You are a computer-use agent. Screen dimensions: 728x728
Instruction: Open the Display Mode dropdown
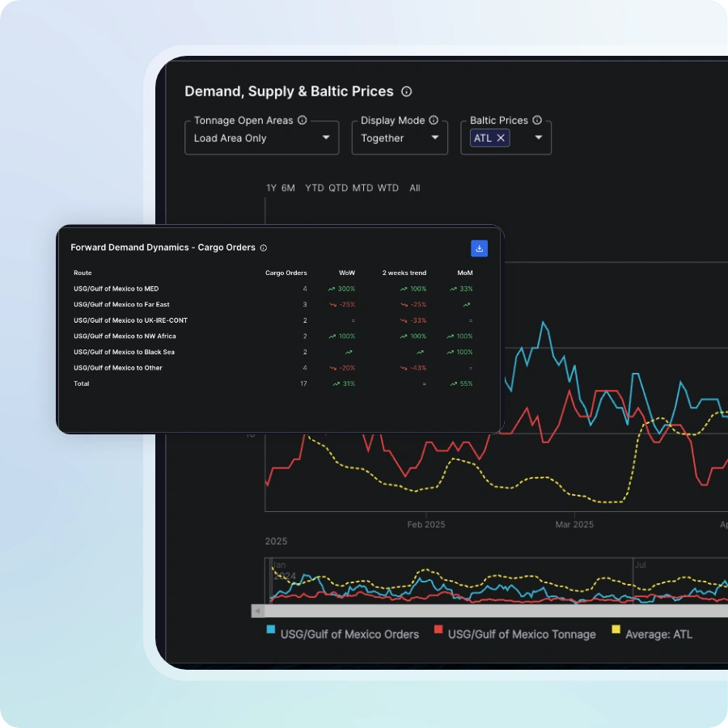pos(400,138)
